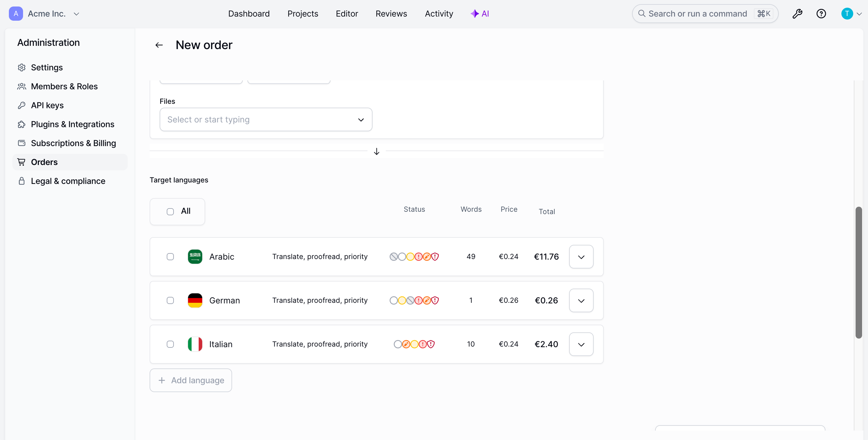Open the help question mark icon
The width and height of the screenshot is (868, 440).
[x=821, y=14]
